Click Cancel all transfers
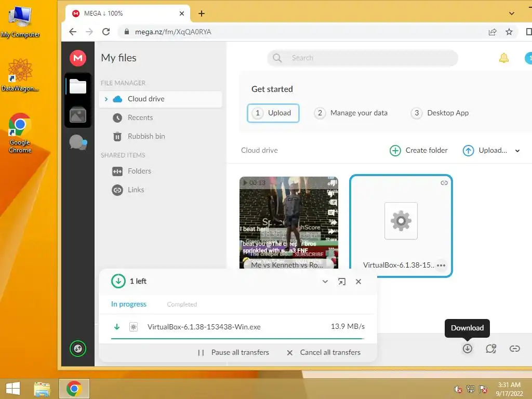Viewport: 532px width, 399px height. [324, 353]
